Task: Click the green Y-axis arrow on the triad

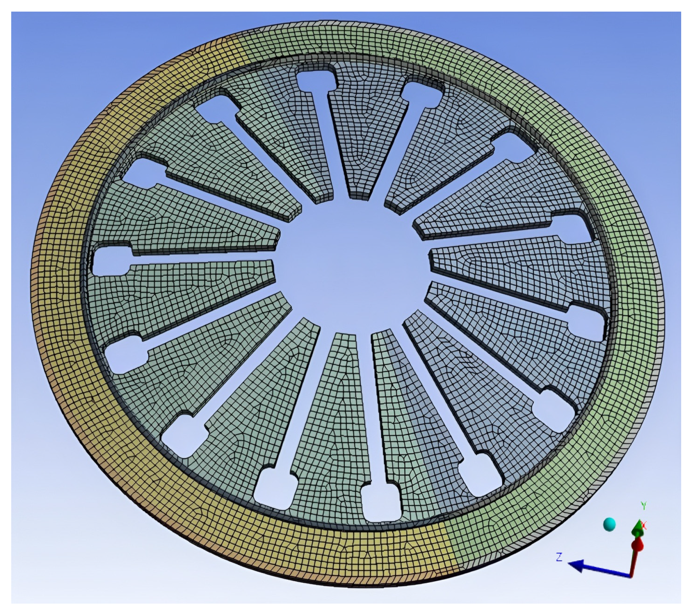Action: point(638,529)
